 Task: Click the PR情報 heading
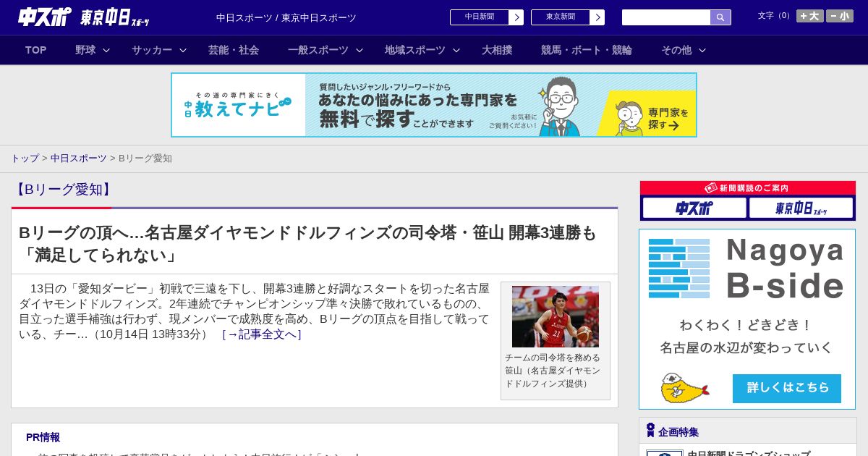43,437
